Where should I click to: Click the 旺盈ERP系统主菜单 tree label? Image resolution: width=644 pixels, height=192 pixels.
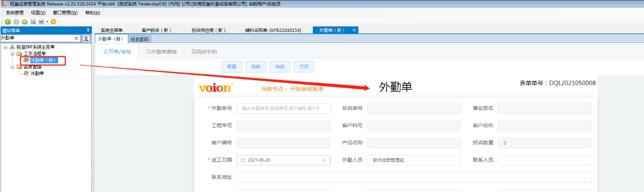[x=35, y=47]
